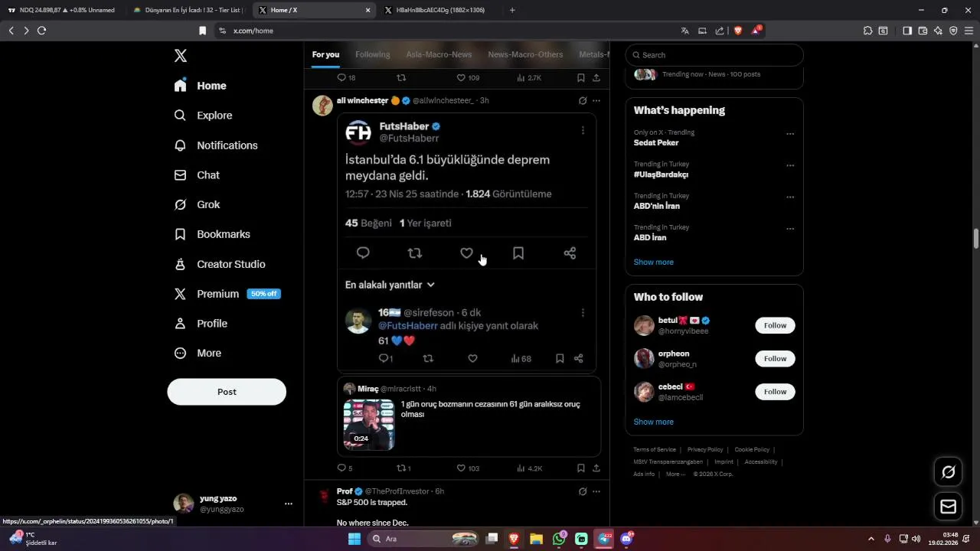Open the Messages floating button
The image size is (980, 551).
pos(948,507)
